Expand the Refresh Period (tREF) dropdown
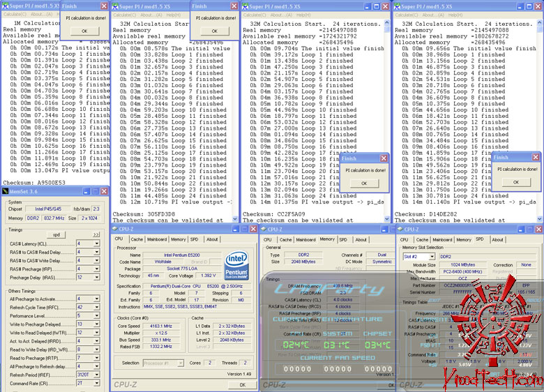This screenshot has height=392, width=544. pyautogui.click(x=97, y=375)
